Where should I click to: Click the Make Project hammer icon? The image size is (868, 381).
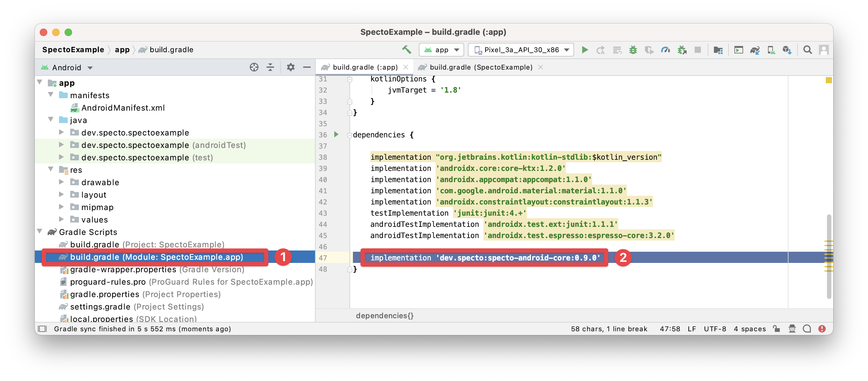406,50
